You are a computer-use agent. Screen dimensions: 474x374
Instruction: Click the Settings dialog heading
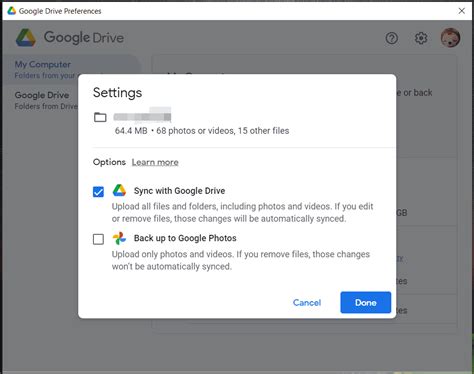pos(117,93)
